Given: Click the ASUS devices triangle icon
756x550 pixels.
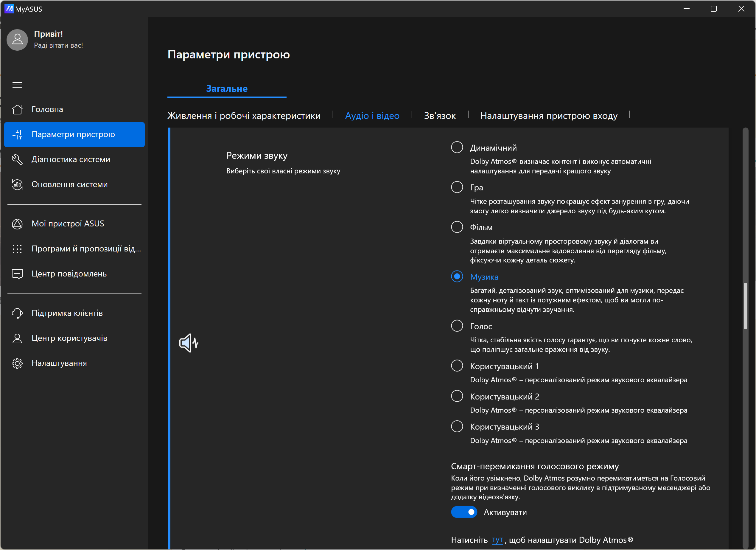Looking at the screenshot, I should [x=17, y=224].
